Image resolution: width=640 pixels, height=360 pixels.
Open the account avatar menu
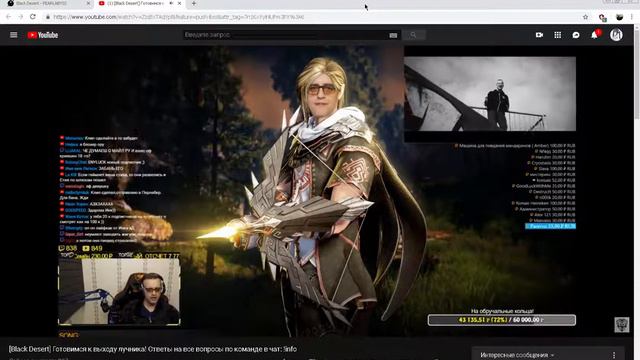tap(616, 35)
